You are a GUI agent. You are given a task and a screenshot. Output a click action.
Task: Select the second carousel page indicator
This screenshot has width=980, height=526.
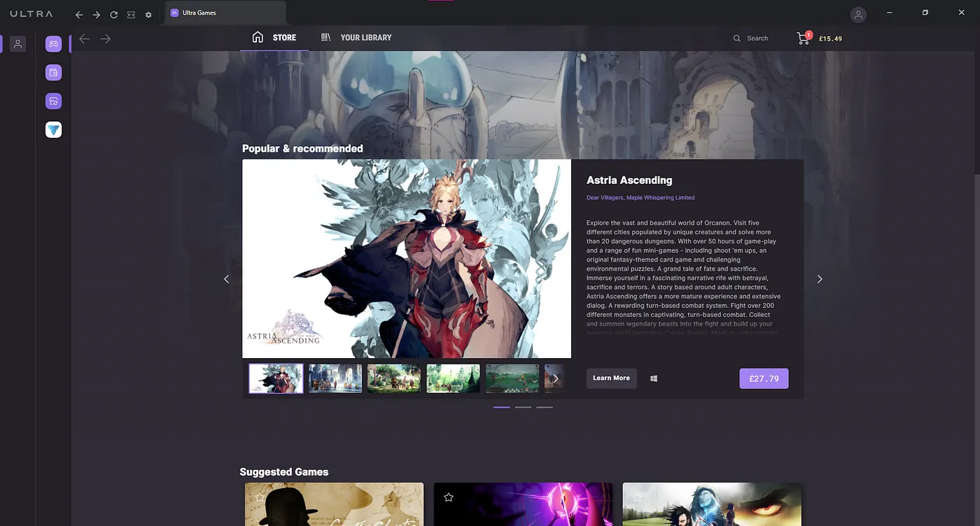point(523,407)
